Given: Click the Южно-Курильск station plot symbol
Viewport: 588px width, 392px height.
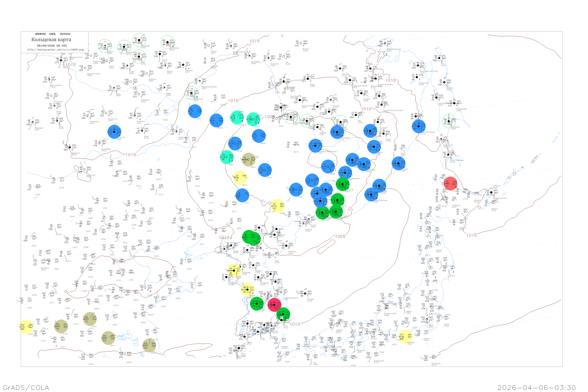Looking at the screenshot, I should (x=491, y=192).
